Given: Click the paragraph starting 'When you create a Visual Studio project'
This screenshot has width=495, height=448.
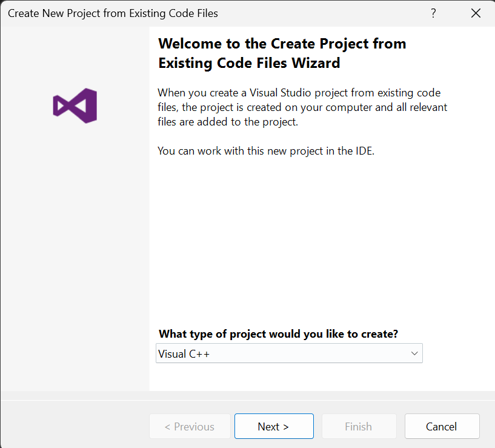Looking at the screenshot, I should [302, 107].
